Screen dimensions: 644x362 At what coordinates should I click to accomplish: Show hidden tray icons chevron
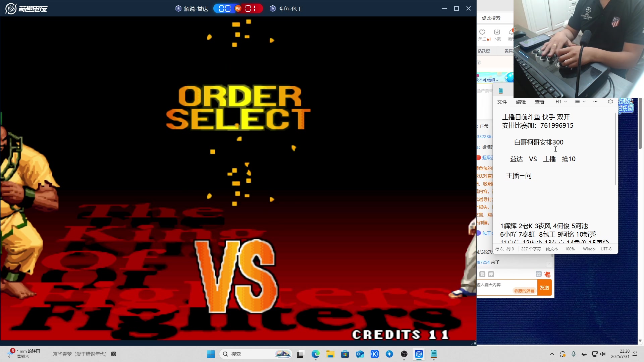coord(552,354)
